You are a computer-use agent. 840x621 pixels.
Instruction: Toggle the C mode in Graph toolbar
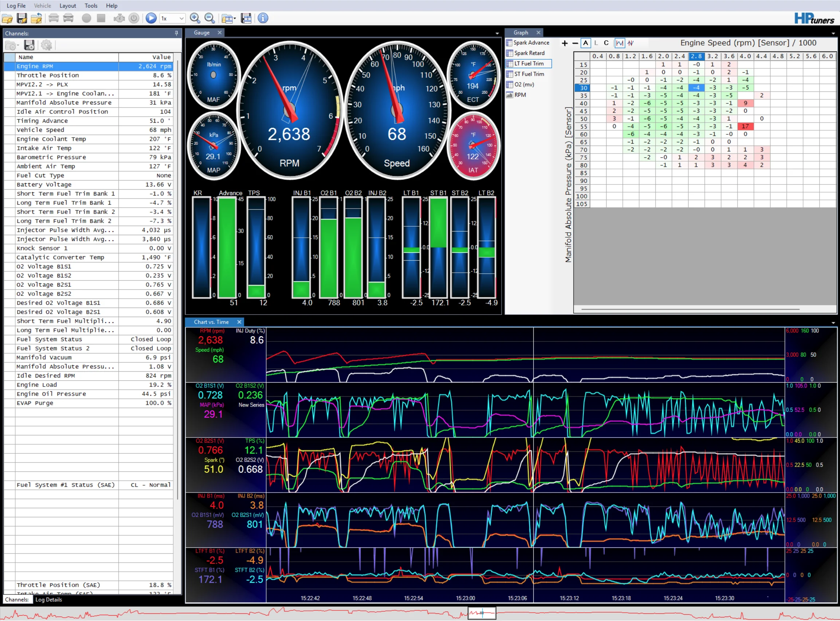click(606, 43)
